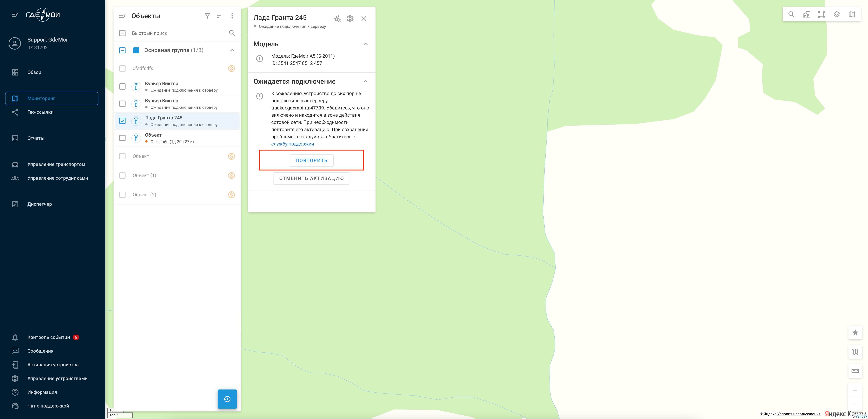Image resolution: width=868 pixels, height=419 pixels.
Task: Click the star icon in object card header
Action: [337, 19]
